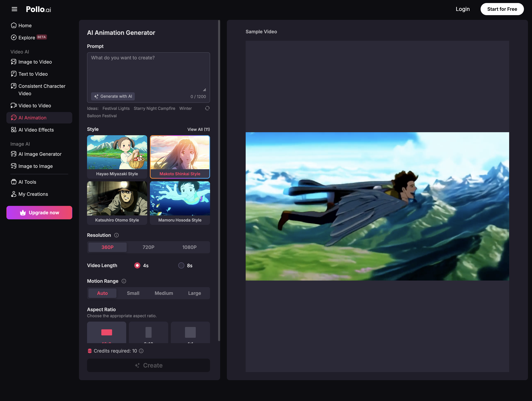Set Motion Range to Auto
Screen dimensions: 532x401
coord(103,293)
